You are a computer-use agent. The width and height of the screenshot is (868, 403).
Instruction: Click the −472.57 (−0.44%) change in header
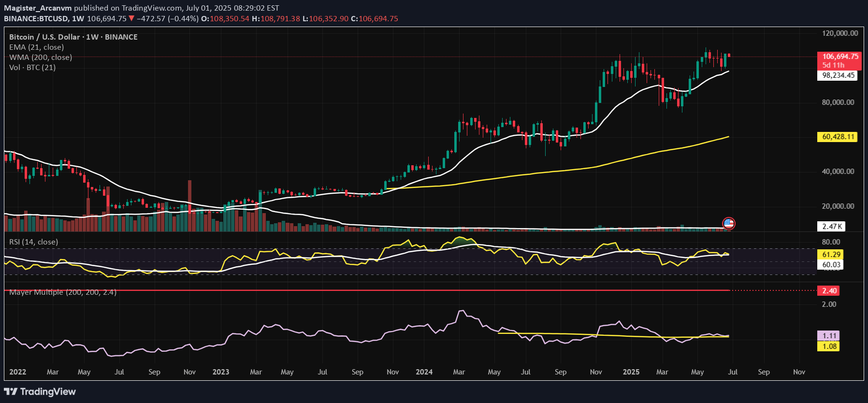[168, 19]
